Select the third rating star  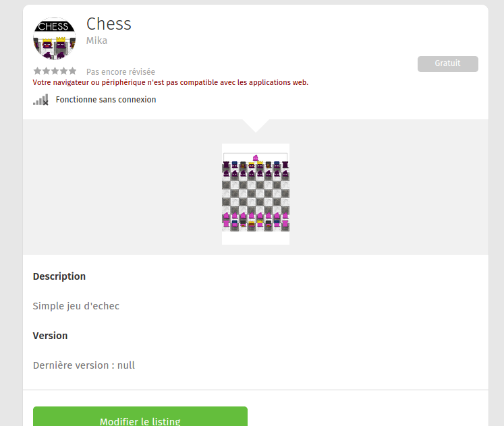[55, 71]
